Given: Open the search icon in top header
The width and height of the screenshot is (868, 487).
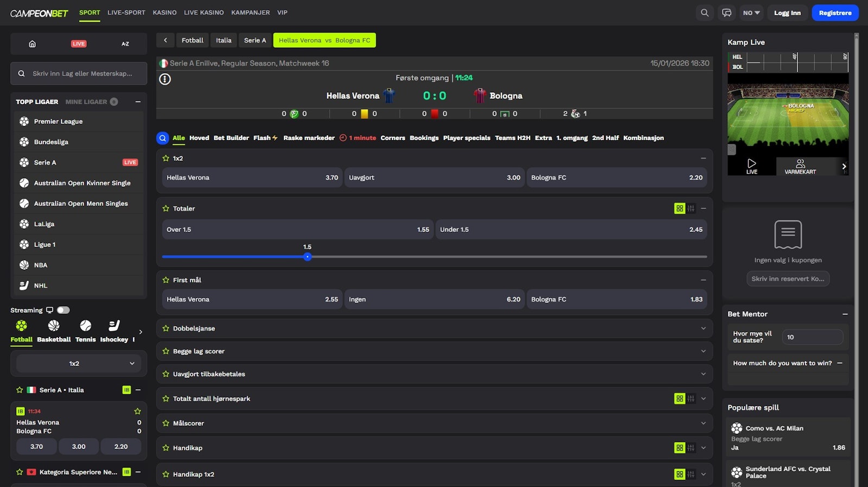Looking at the screenshot, I should (704, 12).
